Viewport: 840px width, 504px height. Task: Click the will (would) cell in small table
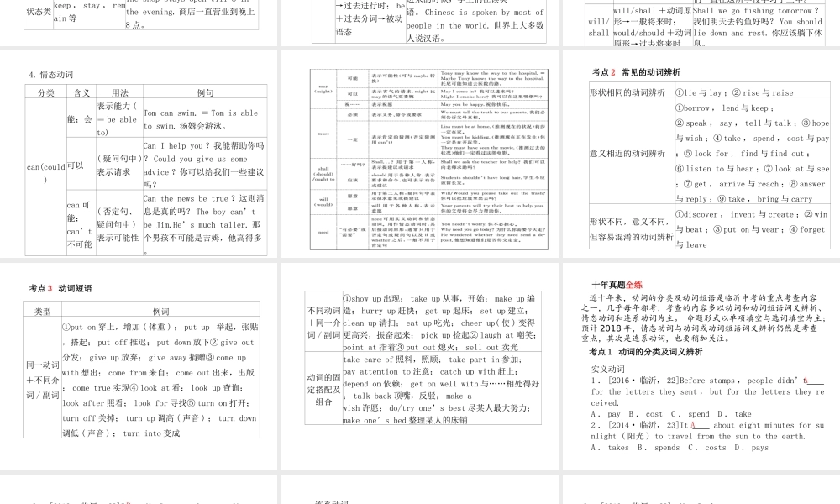coord(323,202)
